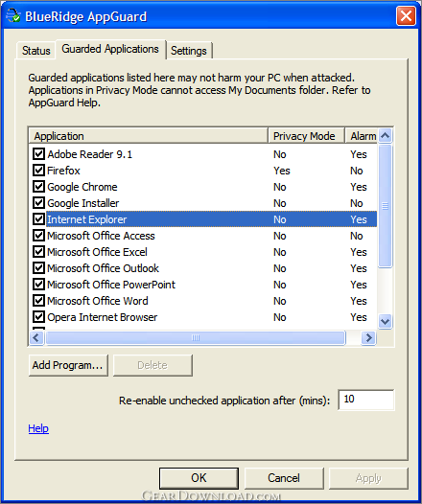The image size is (422, 504).
Task: Click the horizontal scroll right arrow
Action: (x=368, y=338)
